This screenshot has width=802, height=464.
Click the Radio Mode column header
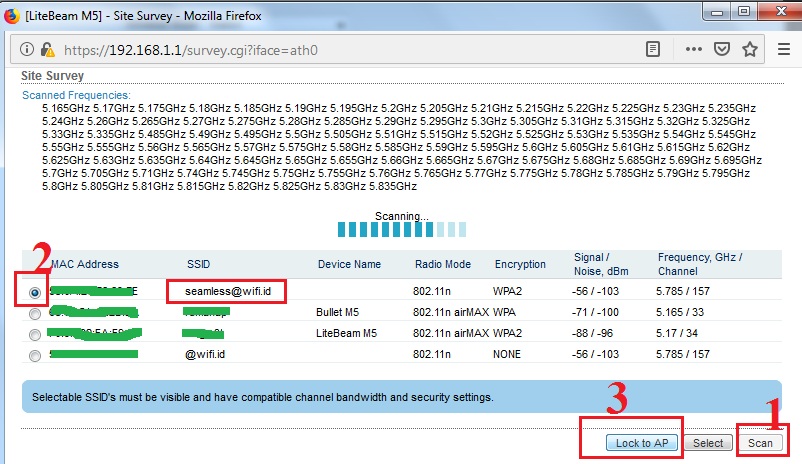(x=443, y=264)
